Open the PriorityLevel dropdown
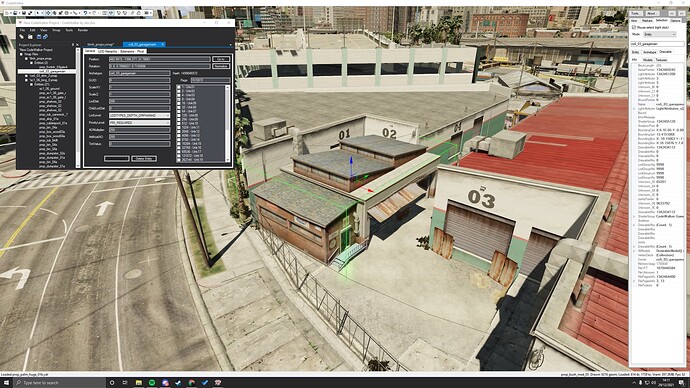 139,123
